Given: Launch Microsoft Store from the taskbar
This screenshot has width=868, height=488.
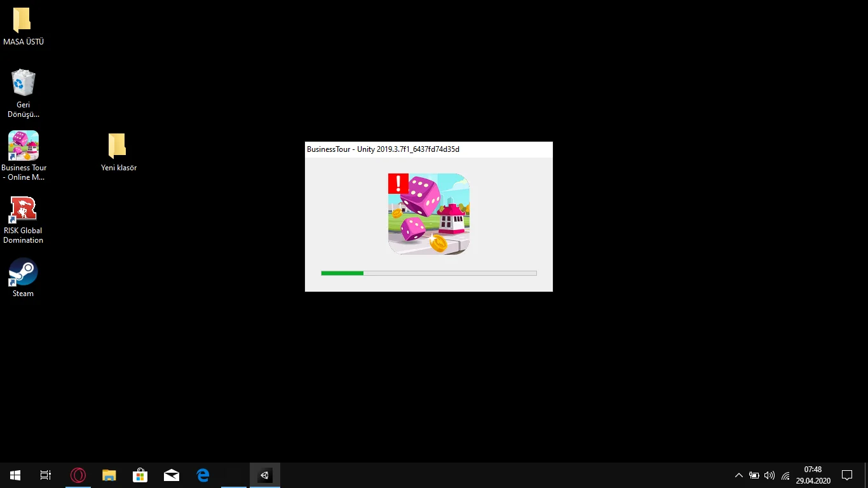Looking at the screenshot, I should pyautogui.click(x=140, y=475).
